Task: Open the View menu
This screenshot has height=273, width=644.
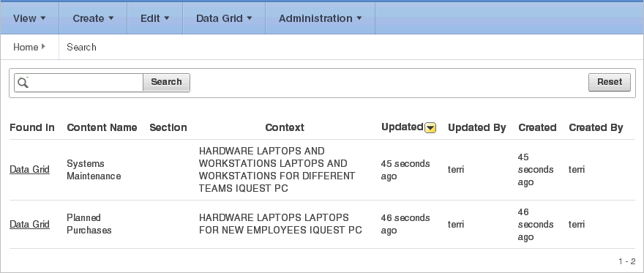Action: pos(29,18)
